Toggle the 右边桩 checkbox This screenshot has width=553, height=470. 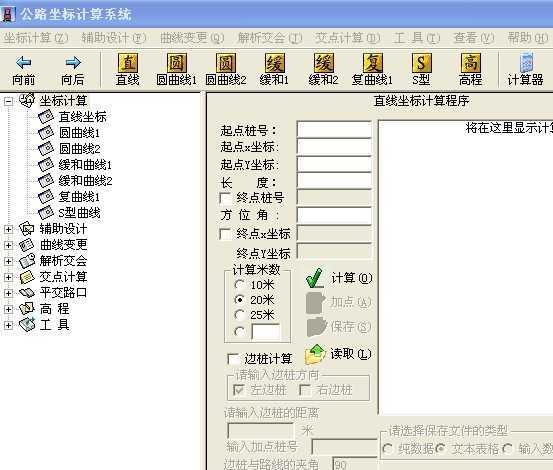pos(305,390)
